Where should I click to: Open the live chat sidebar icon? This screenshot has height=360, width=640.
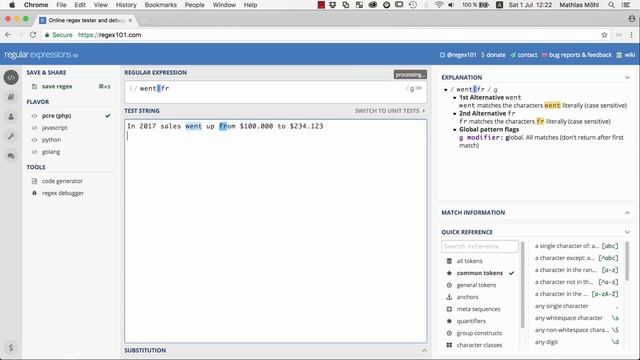[11, 156]
